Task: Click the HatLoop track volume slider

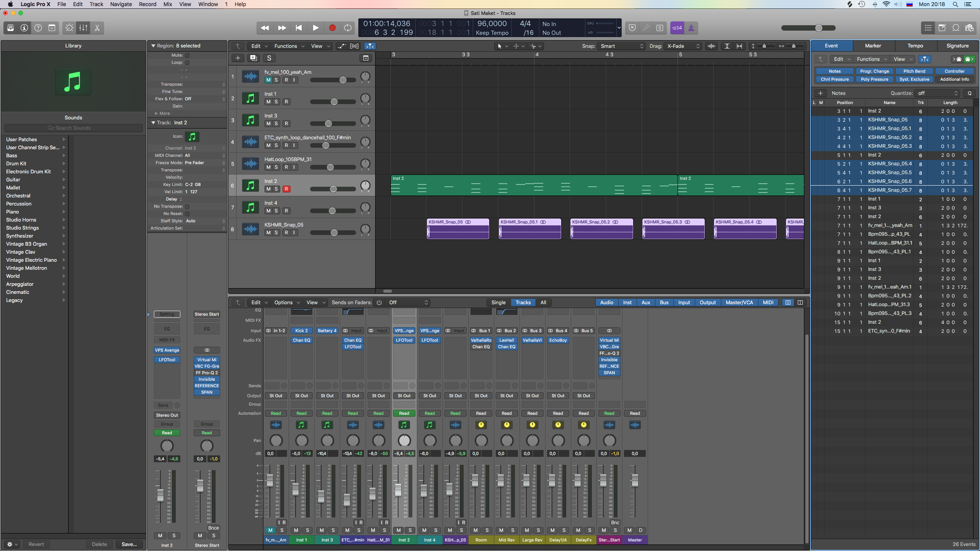Action: [x=330, y=167]
